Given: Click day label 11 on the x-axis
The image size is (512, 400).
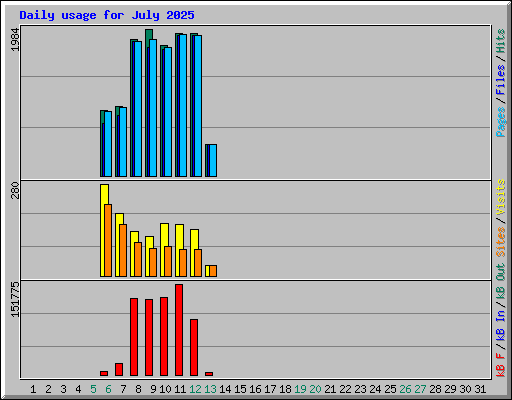Looking at the screenshot, I should coord(180,389).
